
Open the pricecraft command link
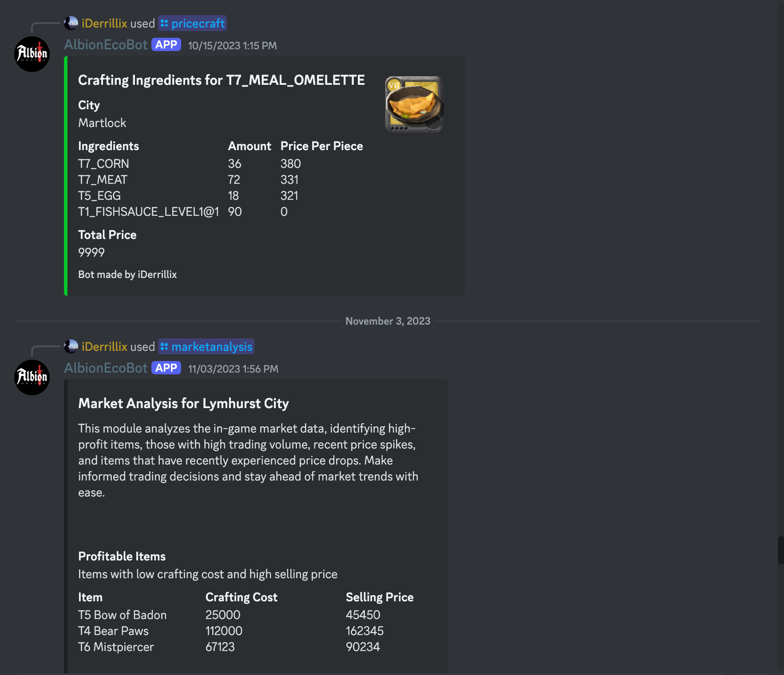198,24
